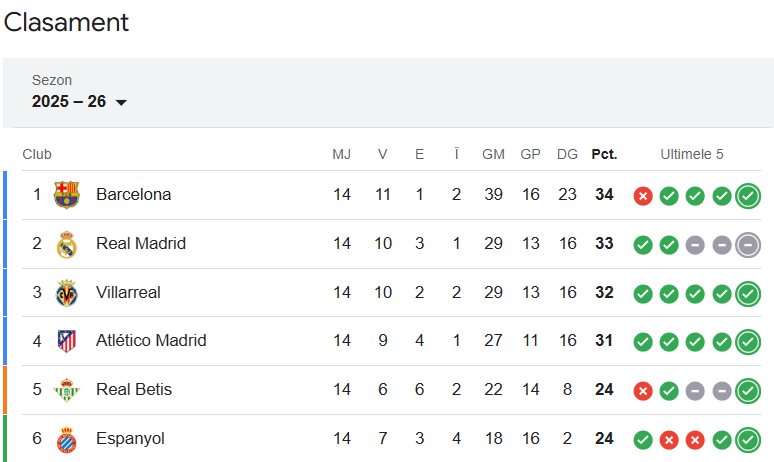This screenshot has width=774, height=462.
Task: Click the Barcelona club crest icon
Action: click(x=66, y=195)
